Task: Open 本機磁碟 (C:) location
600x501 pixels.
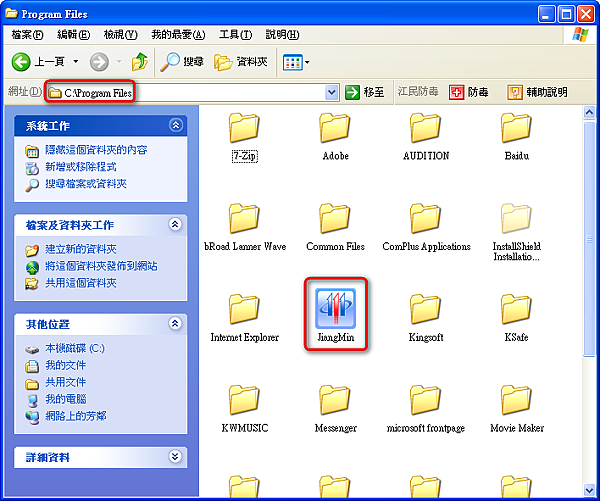Action: [x=75, y=348]
